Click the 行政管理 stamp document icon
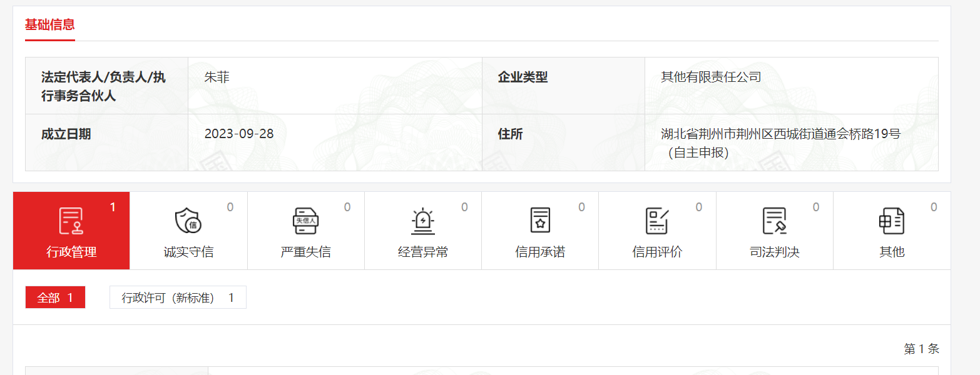 click(71, 221)
